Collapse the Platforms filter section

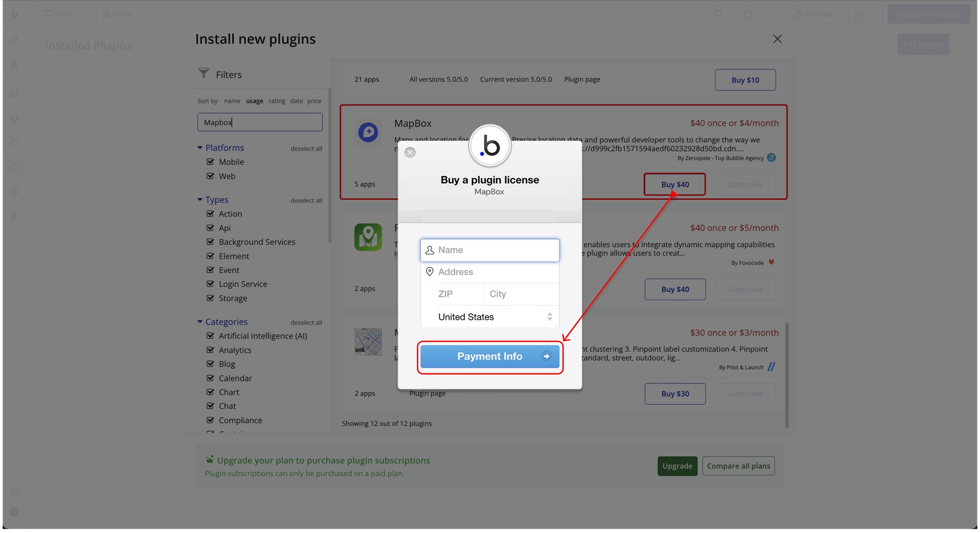(200, 147)
